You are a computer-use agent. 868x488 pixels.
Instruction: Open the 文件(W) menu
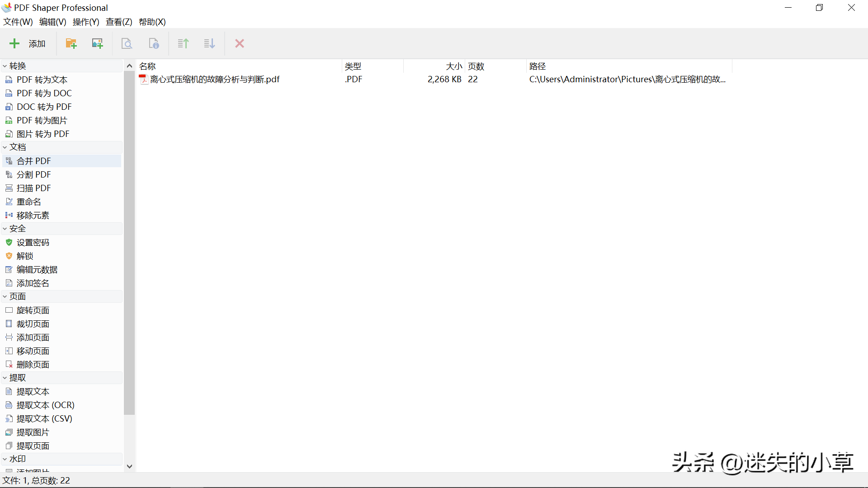(x=18, y=22)
